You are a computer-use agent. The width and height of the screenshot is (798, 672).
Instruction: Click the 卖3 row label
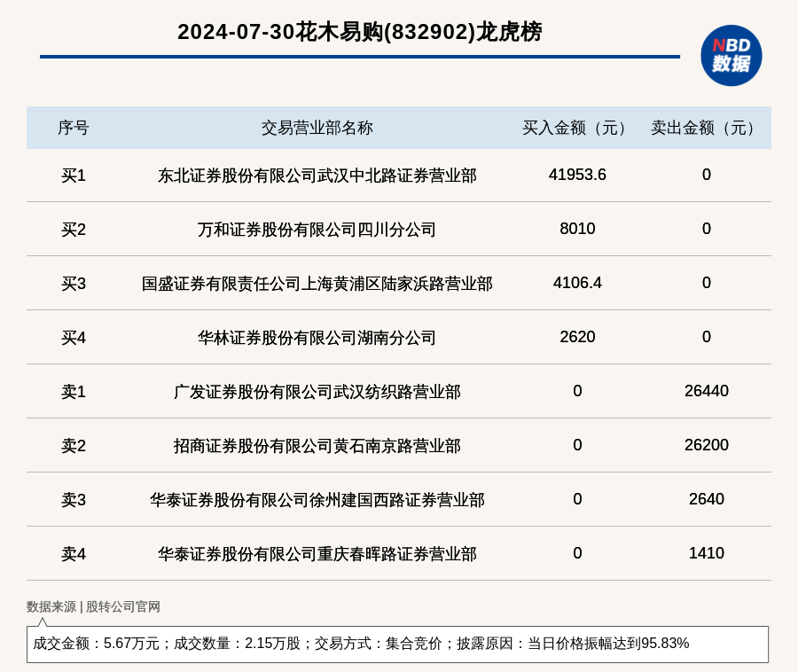[73, 500]
